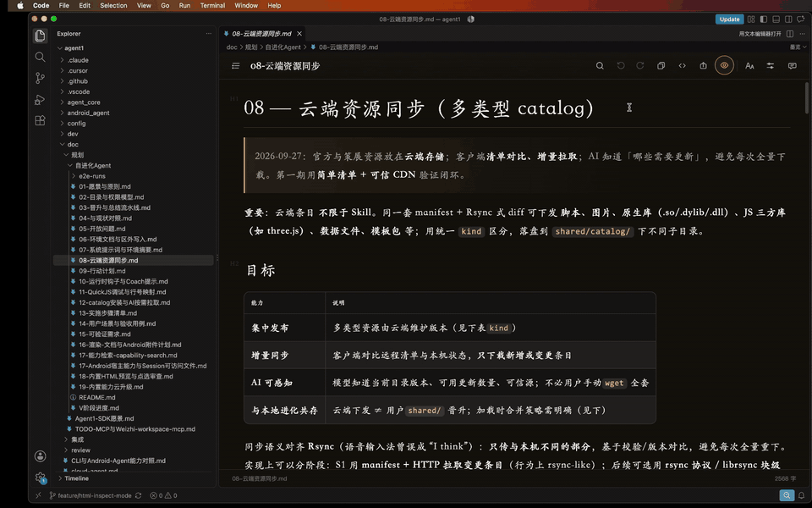Click the sliders settings icon in markdown toolbar
The height and width of the screenshot is (508, 812).
tap(771, 66)
